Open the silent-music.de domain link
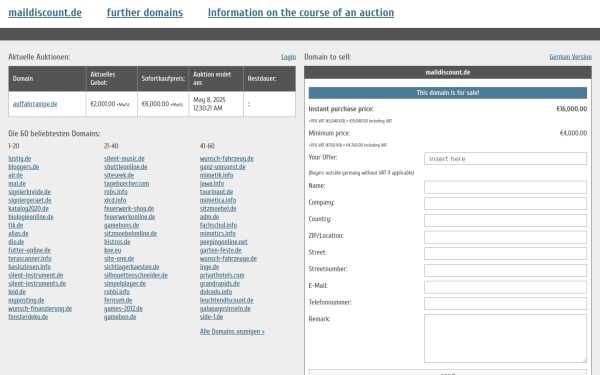 (x=124, y=158)
